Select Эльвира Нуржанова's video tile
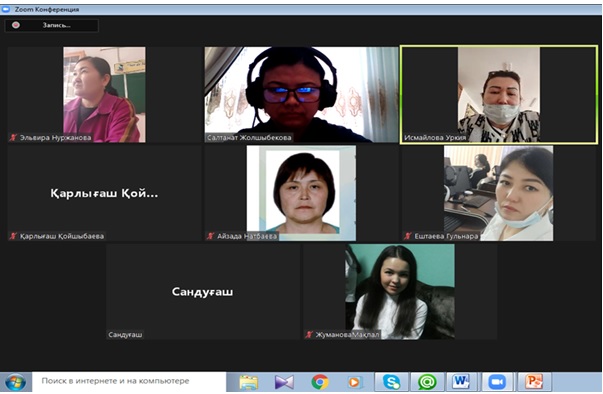Screen dimensions: 603x394 (x=105, y=95)
